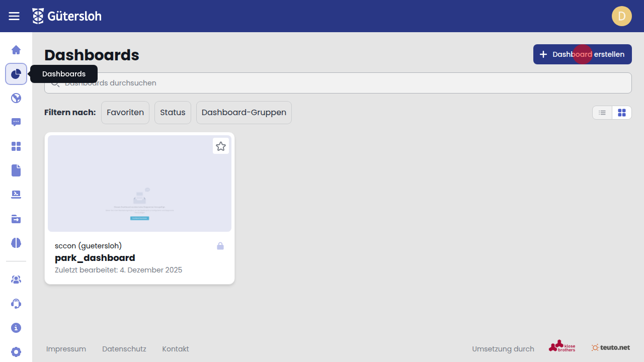Open the document file icon in sidebar

tap(16, 170)
